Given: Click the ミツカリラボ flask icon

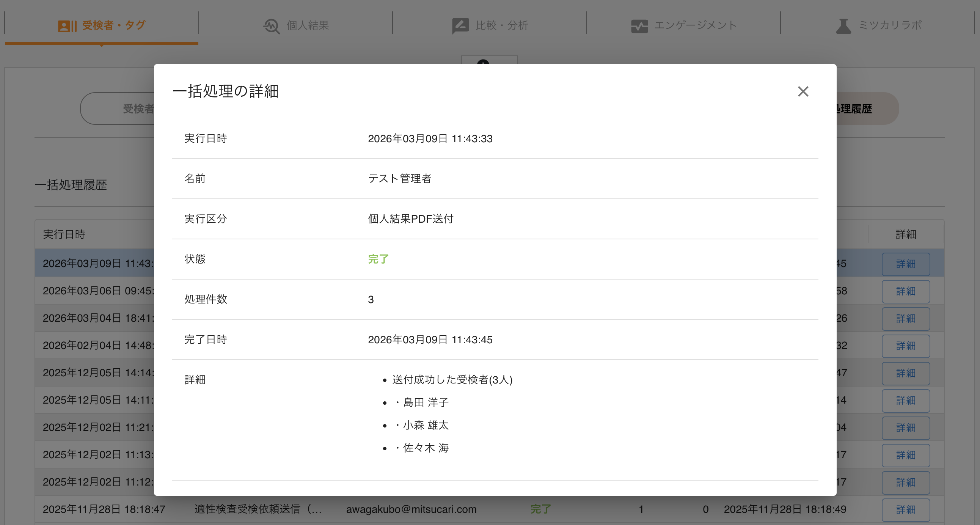Looking at the screenshot, I should [843, 26].
